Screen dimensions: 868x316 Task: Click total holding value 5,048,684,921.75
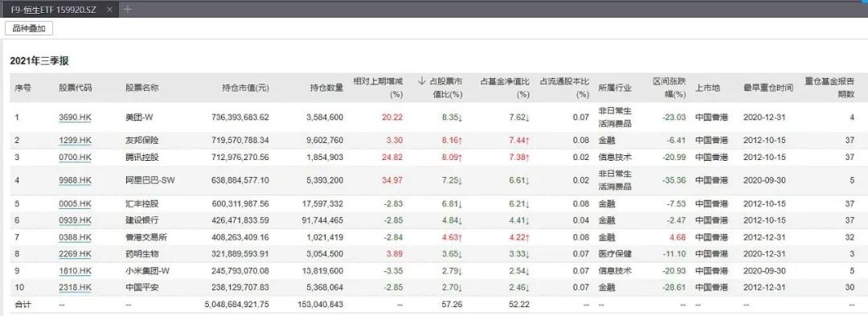coord(237,304)
